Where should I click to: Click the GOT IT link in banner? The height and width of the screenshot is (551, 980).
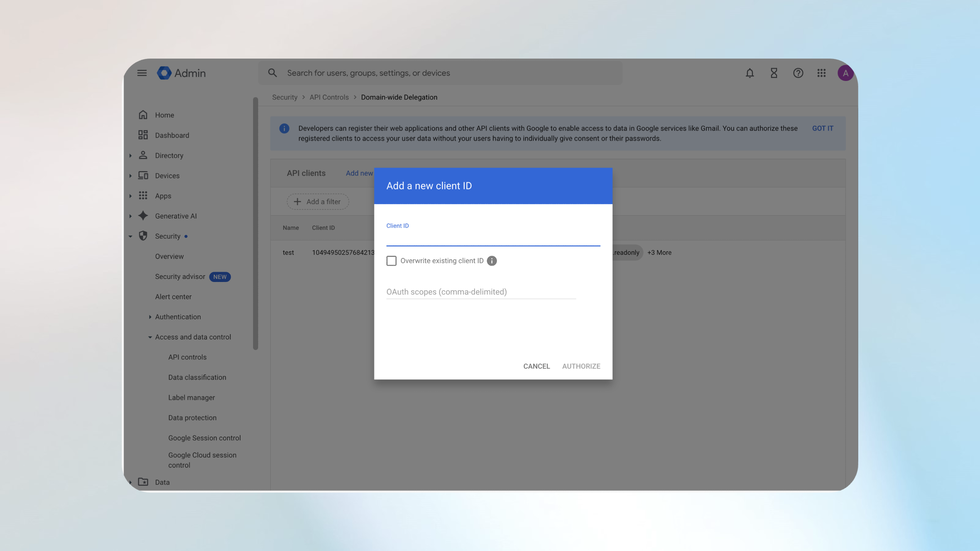click(823, 128)
